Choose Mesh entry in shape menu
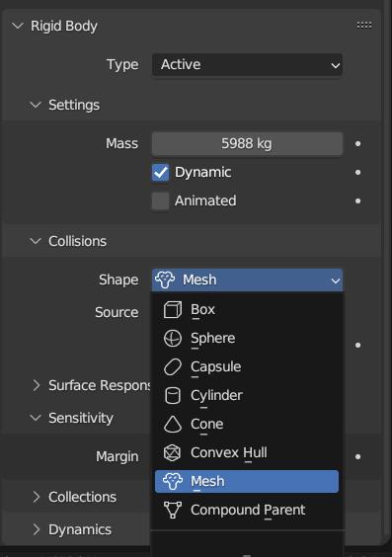392x557 pixels. pyautogui.click(x=247, y=481)
